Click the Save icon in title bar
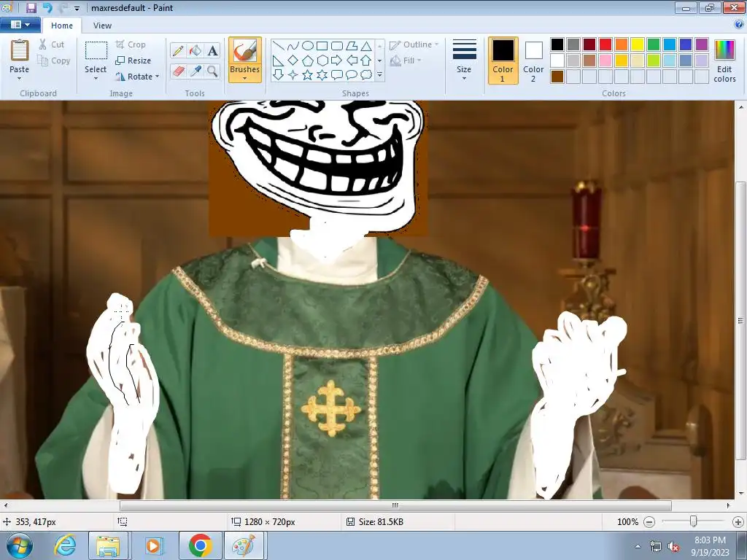This screenshot has width=747, height=560. (31, 7)
